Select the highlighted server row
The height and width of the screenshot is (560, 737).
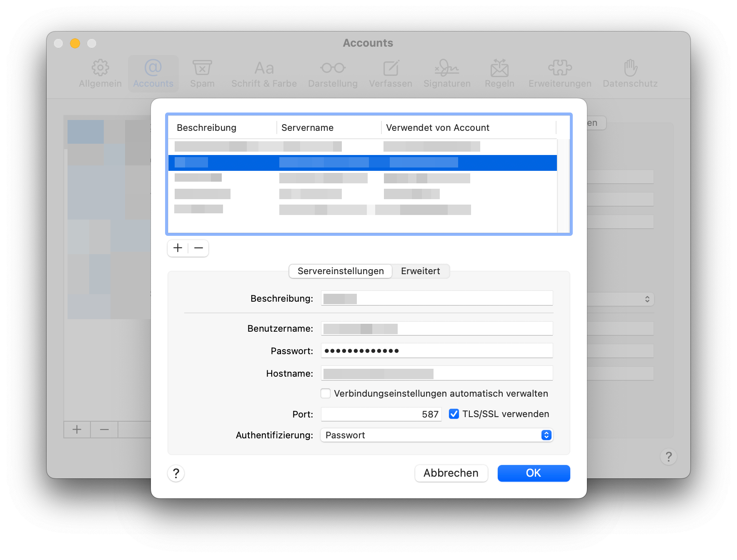(363, 162)
